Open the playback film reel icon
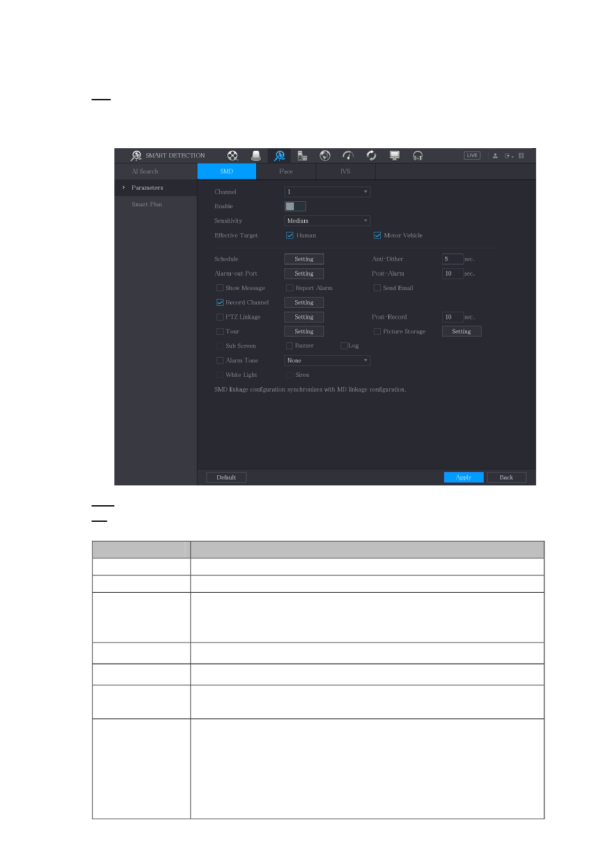This screenshot has height=868, width=607. click(233, 155)
